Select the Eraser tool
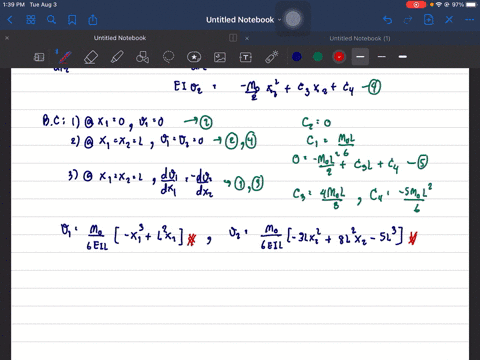The image size is (480, 360). 91,57
